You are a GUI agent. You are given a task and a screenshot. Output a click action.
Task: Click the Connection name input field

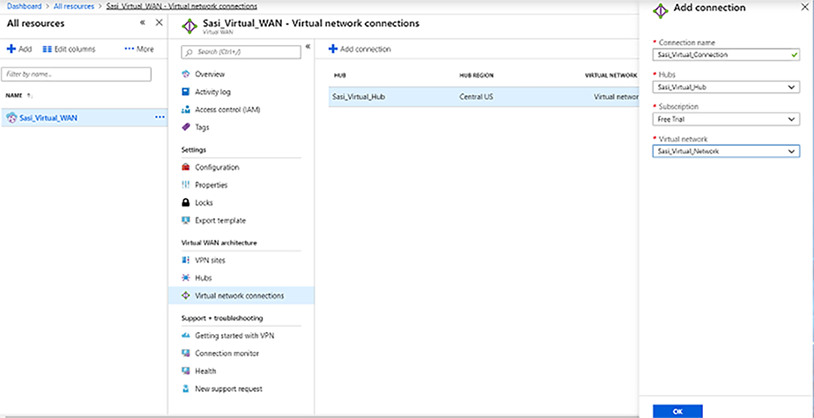[x=720, y=55]
